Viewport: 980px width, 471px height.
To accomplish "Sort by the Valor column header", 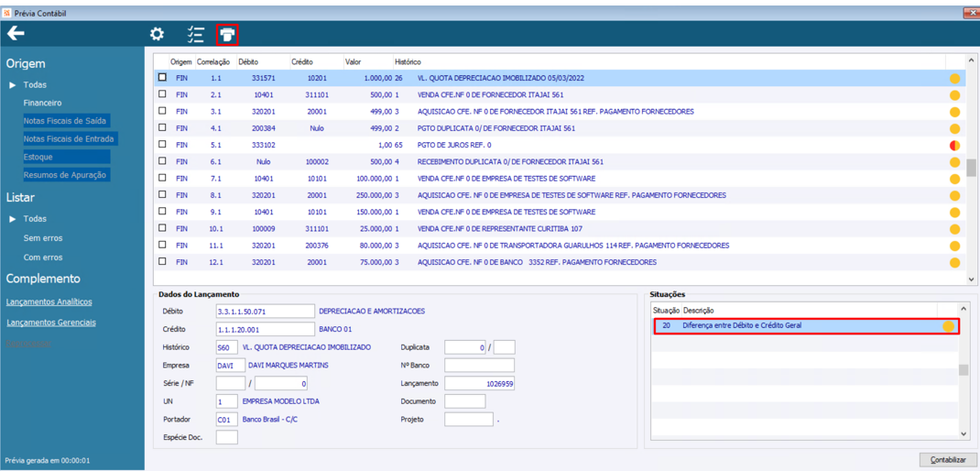I will [x=353, y=61].
